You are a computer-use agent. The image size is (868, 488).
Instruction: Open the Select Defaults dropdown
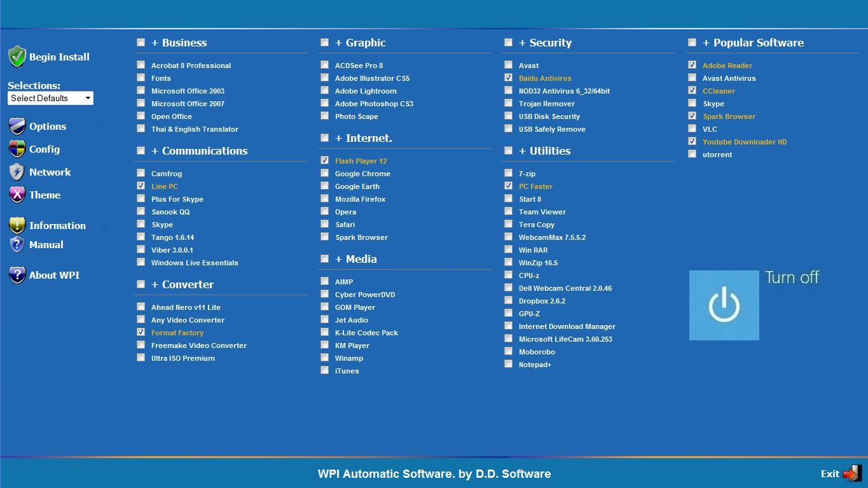pyautogui.click(x=50, y=98)
